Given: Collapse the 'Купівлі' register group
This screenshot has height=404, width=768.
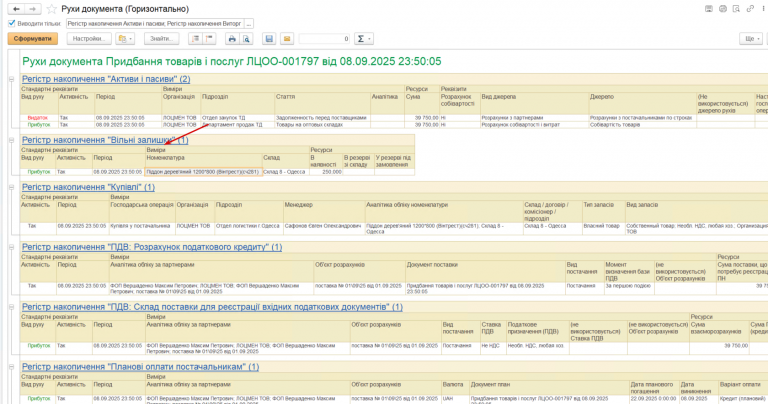Looking at the screenshot, I should (x=12, y=187).
